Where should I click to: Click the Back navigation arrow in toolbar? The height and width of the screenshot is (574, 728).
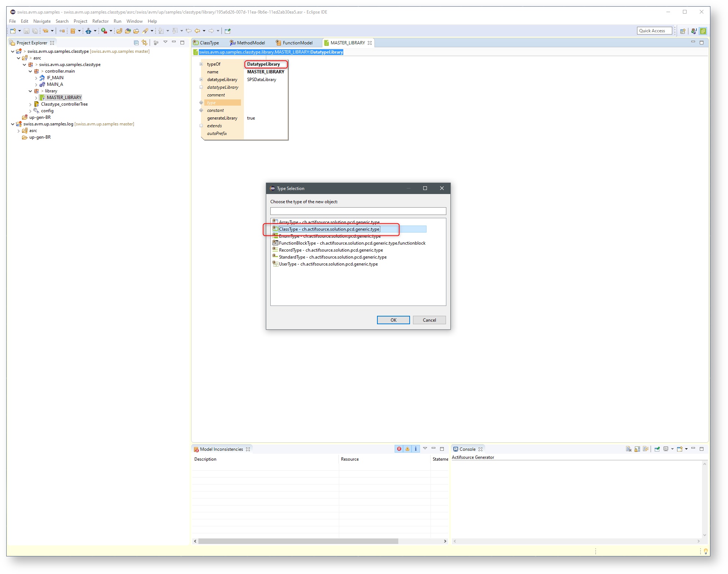click(x=197, y=31)
